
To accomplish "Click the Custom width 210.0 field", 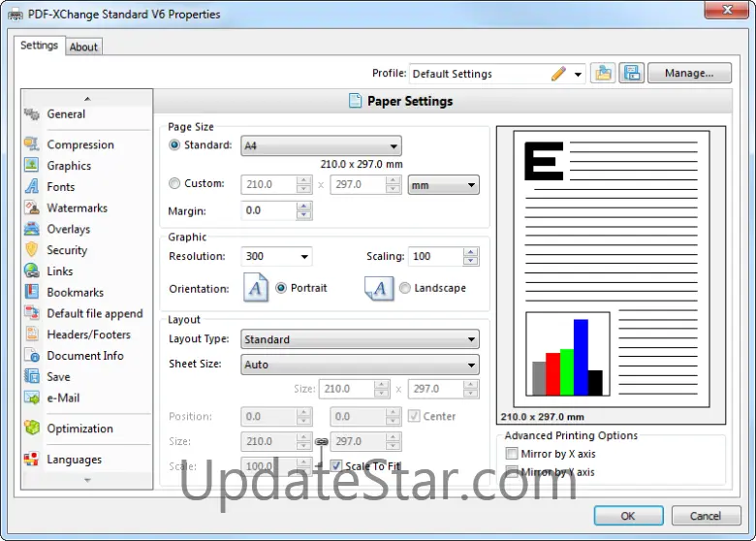I will (x=269, y=184).
